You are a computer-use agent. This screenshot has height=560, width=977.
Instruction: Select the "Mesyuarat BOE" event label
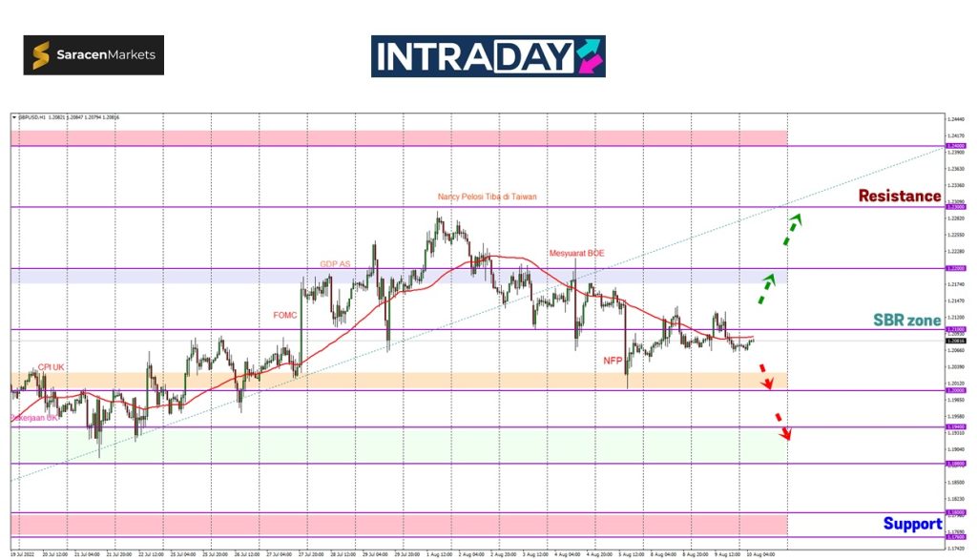tap(575, 254)
